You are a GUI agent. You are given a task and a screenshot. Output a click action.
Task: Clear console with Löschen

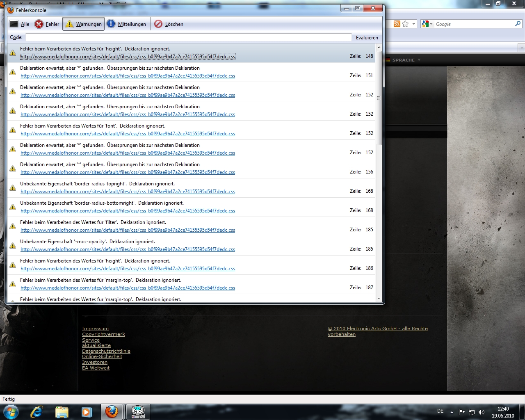point(169,24)
